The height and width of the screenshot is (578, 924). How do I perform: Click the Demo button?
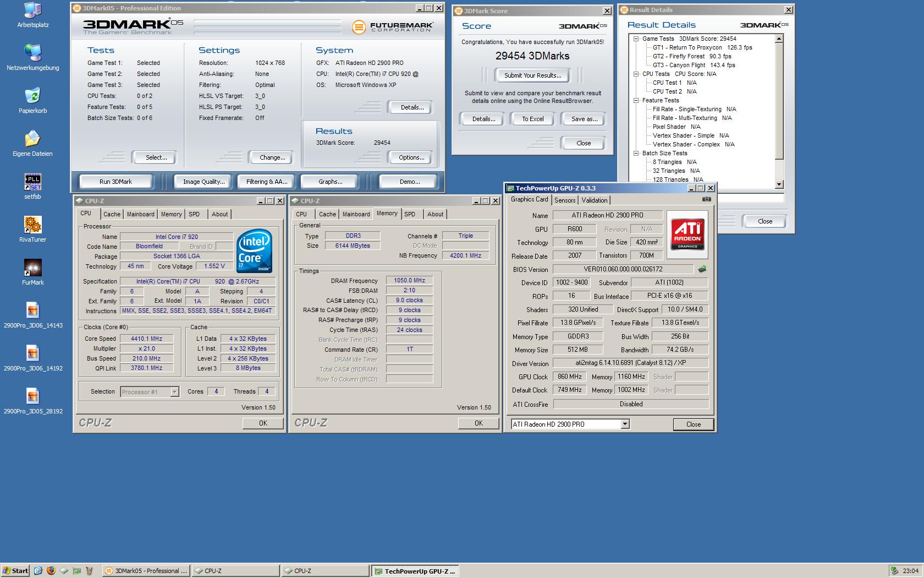pyautogui.click(x=410, y=182)
